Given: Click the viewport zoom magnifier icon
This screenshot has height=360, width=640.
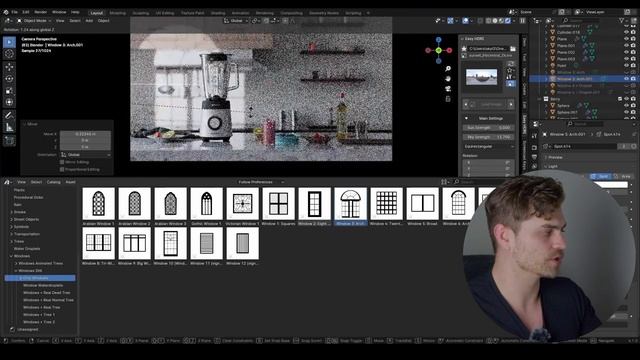Looking at the screenshot, I should pyautogui.click(x=448, y=69).
